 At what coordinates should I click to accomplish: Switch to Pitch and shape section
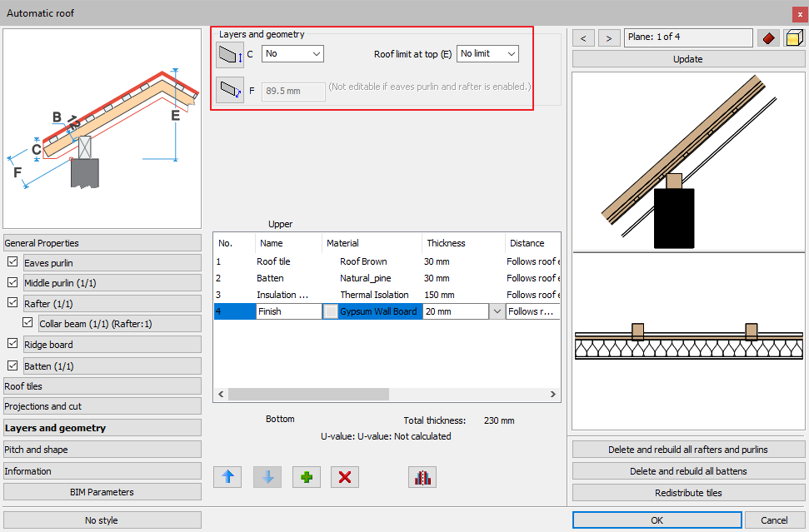[x=102, y=450]
